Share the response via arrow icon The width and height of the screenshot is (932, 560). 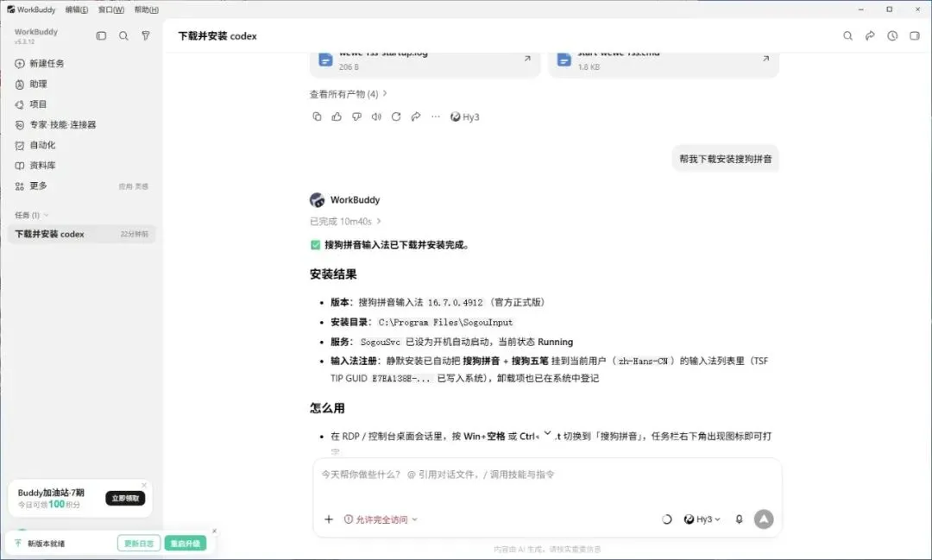(x=416, y=116)
